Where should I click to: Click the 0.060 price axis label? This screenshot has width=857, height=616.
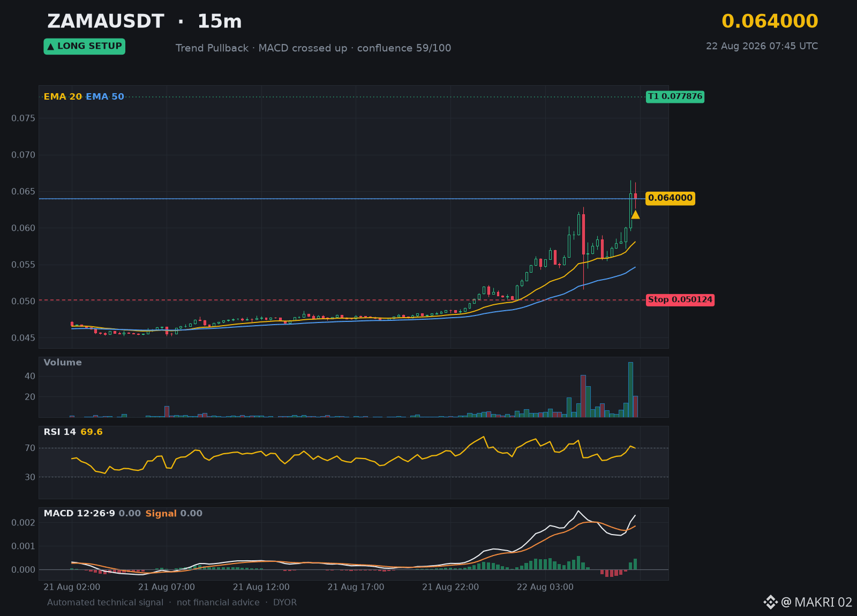24,228
